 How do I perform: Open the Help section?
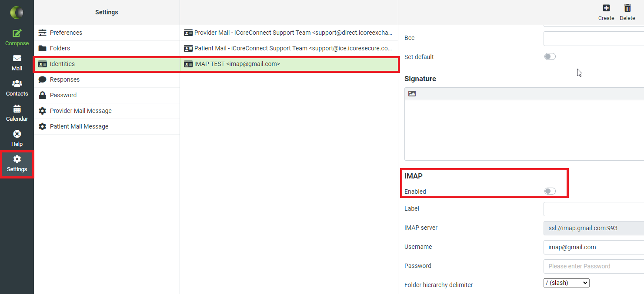tap(17, 138)
